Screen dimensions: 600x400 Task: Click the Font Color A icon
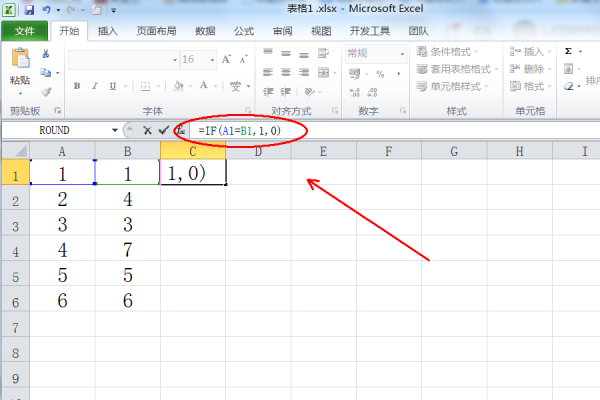(x=204, y=85)
